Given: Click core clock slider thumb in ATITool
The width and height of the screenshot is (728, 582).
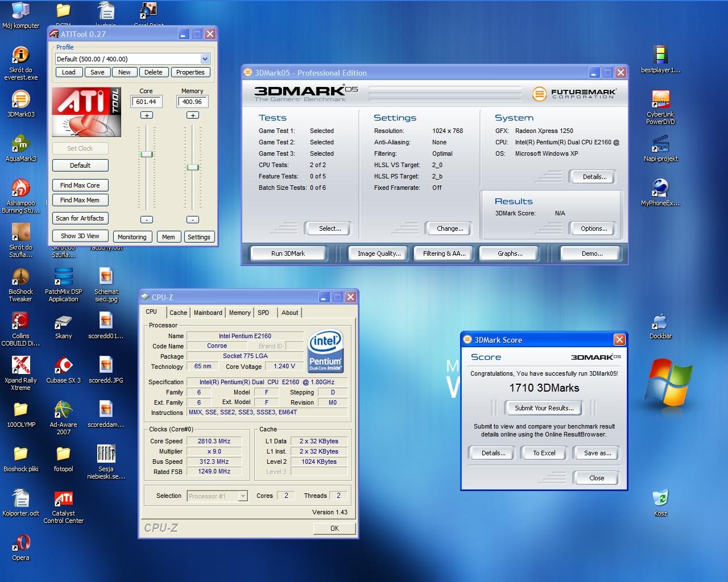Looking at the screenshot, I should coord(147,154).
